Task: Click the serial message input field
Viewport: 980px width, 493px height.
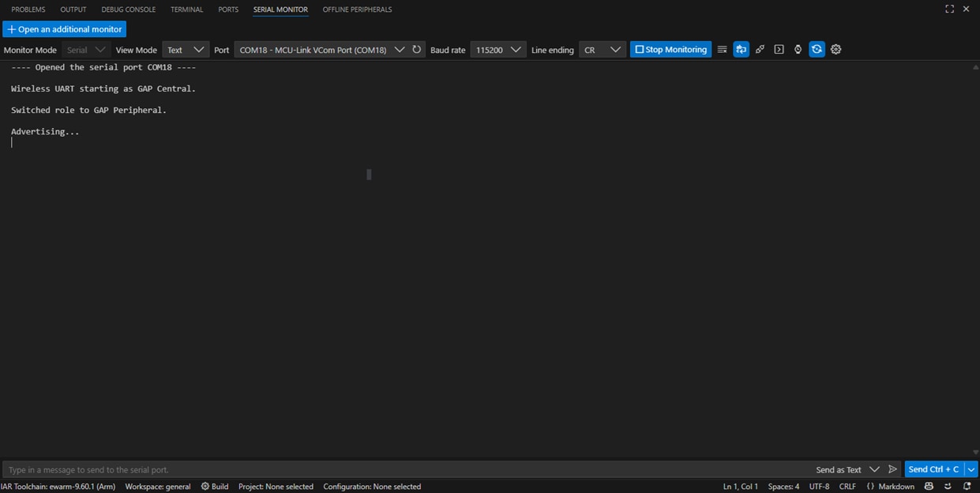Action: 316,469
